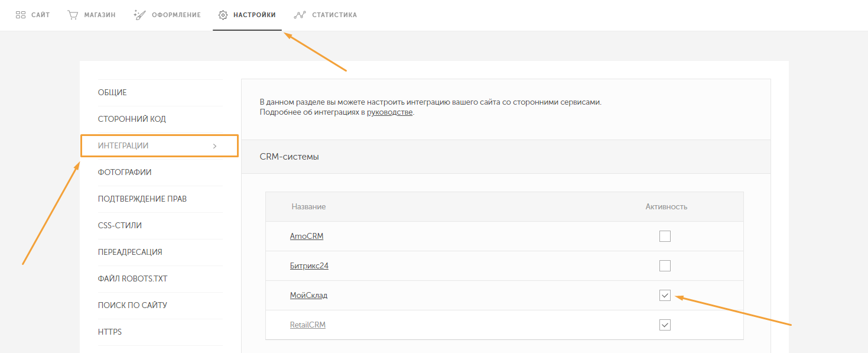
Task: Open the Оформление tab
Action: pos(167,15)
